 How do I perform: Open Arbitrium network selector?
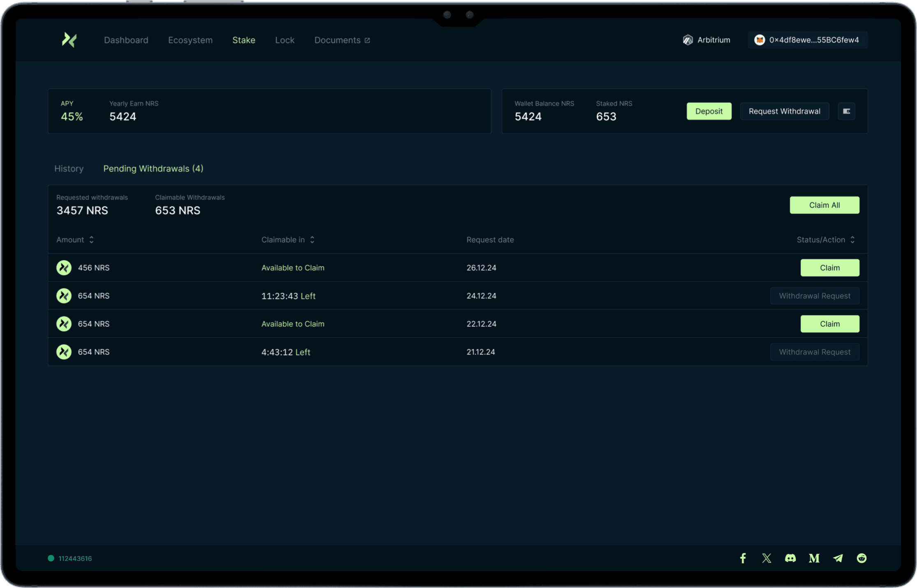[706, 40]
